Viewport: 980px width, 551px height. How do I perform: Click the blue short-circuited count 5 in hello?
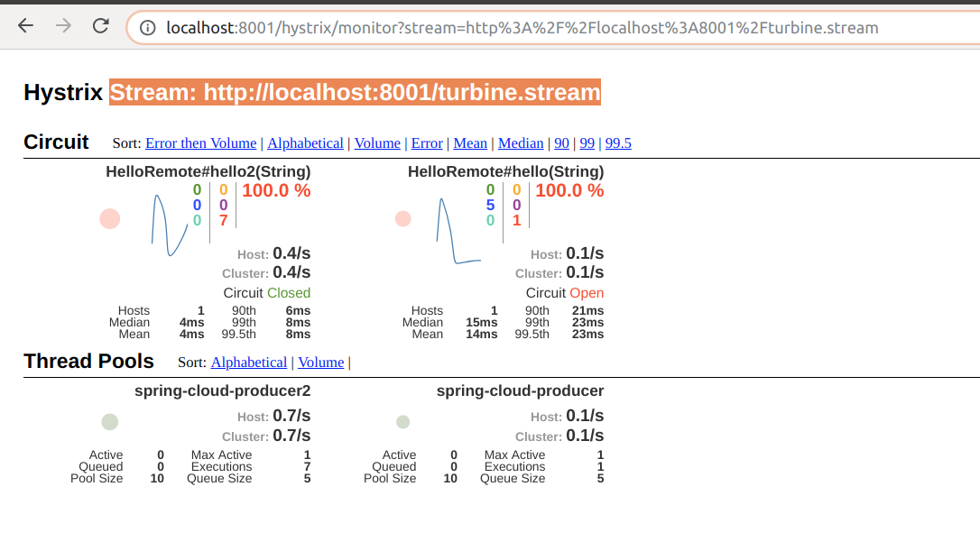click(x=490, y=206)
